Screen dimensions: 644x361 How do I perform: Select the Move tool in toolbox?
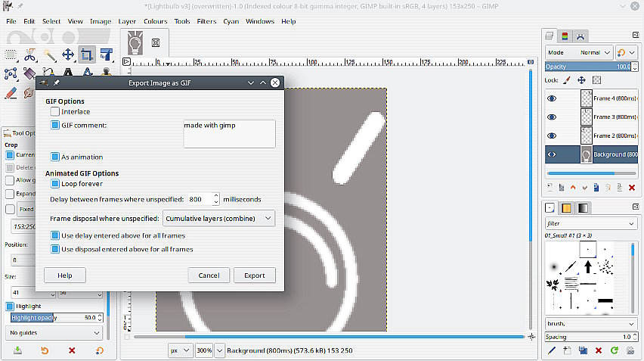point(68,54)
